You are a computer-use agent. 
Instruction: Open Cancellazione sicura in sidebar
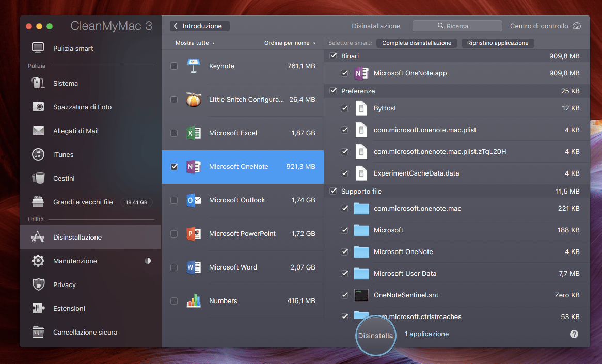(85, 332)
